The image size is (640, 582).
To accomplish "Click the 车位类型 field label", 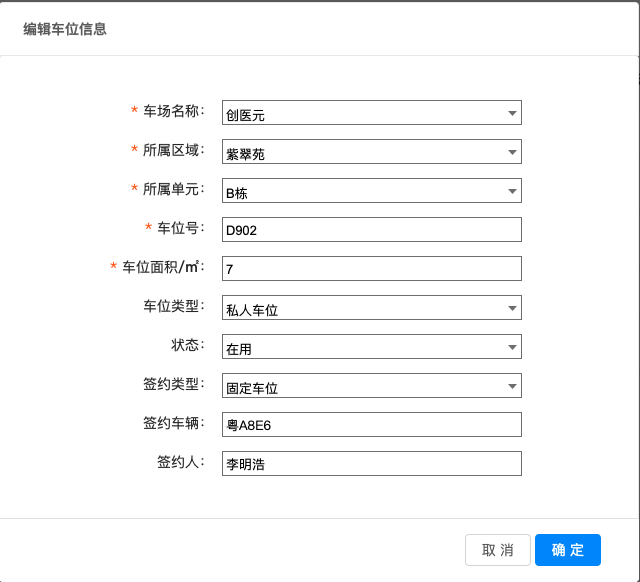I will click(173, 306).
